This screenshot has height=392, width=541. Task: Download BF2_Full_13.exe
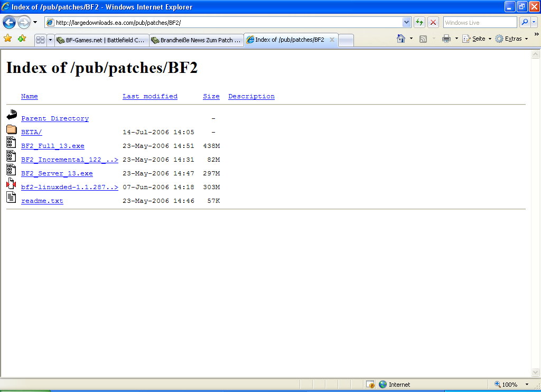(x=53, y=146)
